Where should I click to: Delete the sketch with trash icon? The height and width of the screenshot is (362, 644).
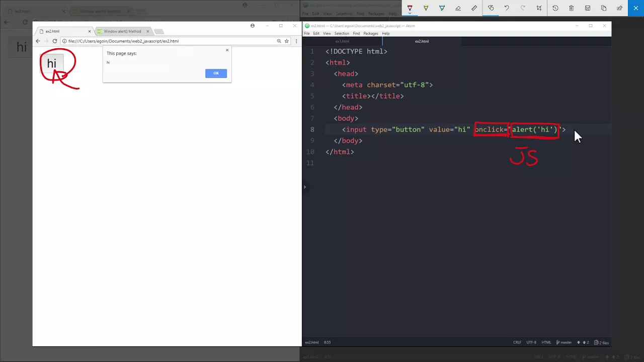(571, 8)
